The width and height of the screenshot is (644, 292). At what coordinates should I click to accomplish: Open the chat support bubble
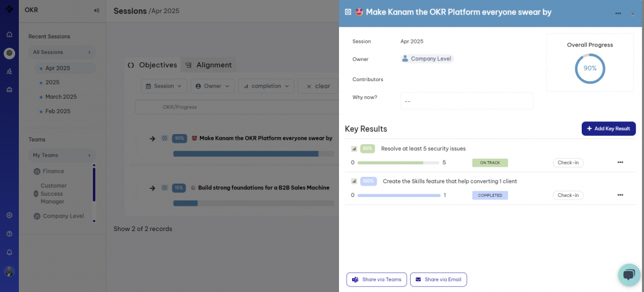[x=629, y=275]
